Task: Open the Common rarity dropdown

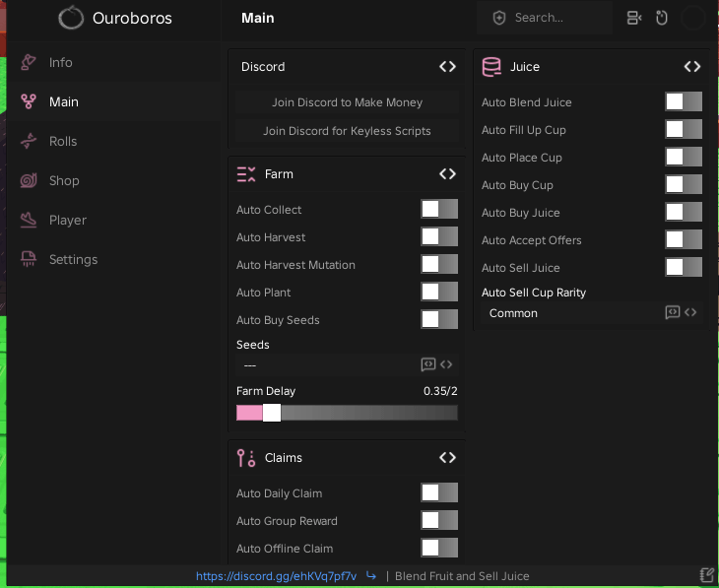Action: (x=592, y=313)
